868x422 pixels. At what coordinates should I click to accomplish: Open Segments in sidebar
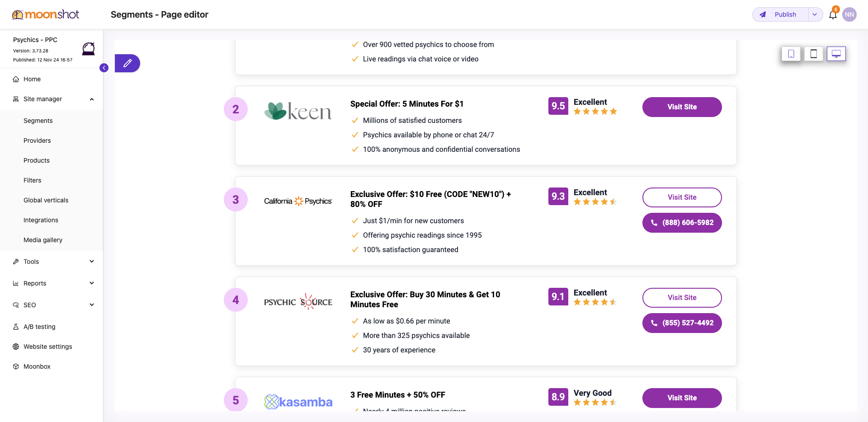click(38, 121)
